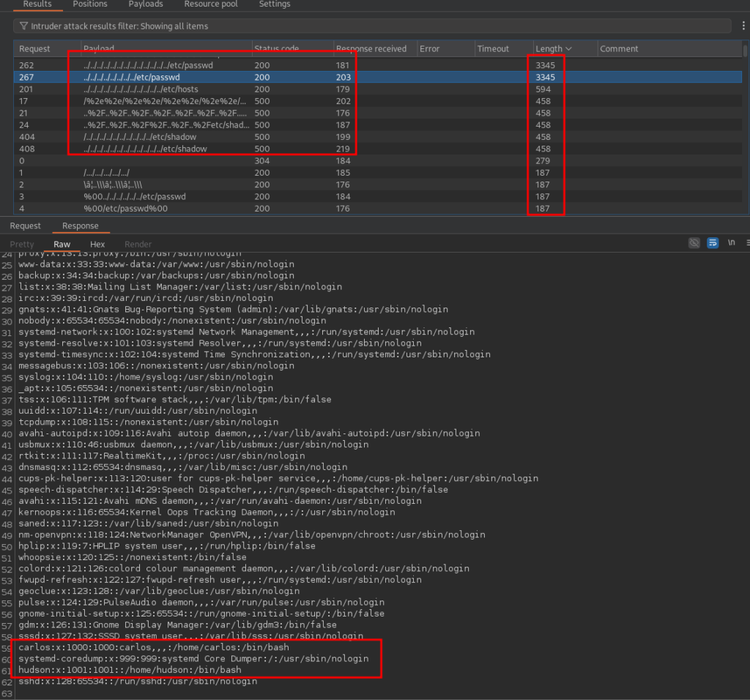This screenshot has height=700, width=750.
Task: Open the Payloads tab
Action: 146,4
